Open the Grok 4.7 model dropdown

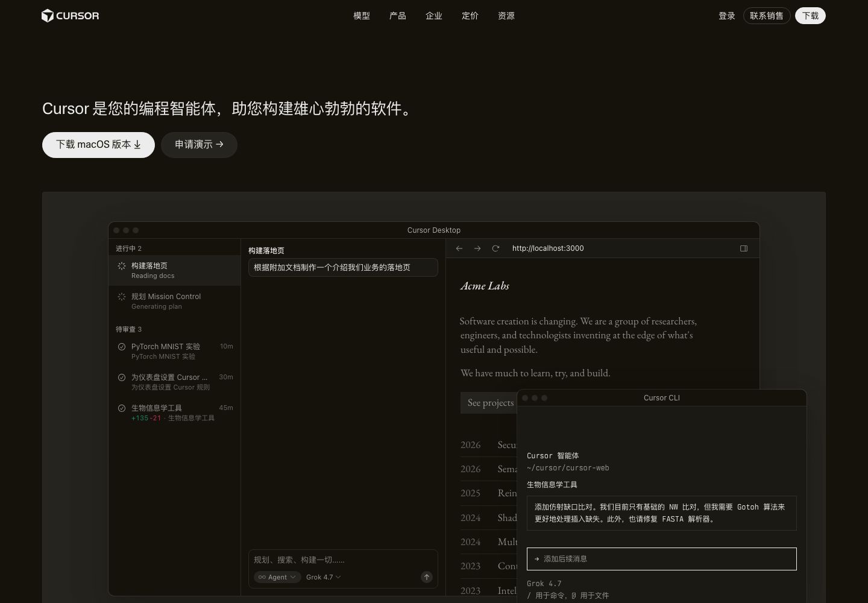pyautogui.click(x=324, y=577)
